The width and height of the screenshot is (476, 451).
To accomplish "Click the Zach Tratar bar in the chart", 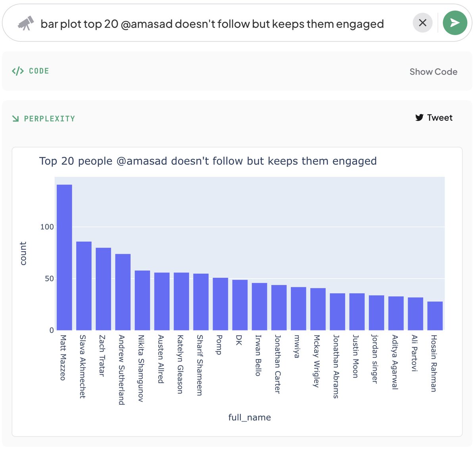I will 103,289.
